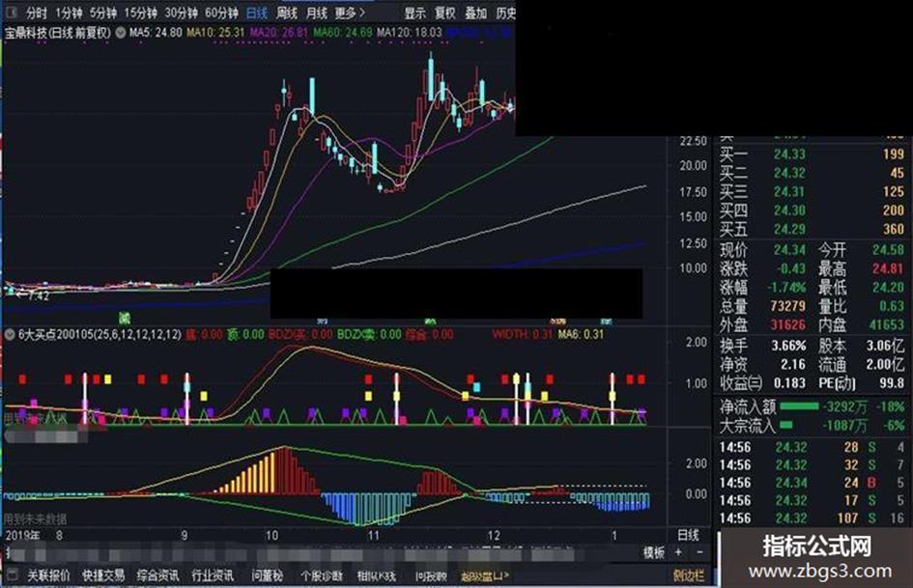Click the 买二 bid price 24.32

coord(789,173)
